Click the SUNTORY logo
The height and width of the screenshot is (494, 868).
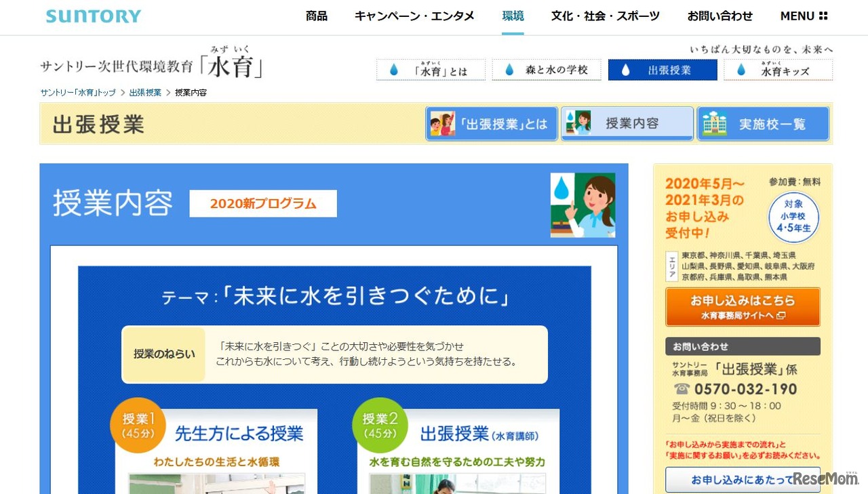coord(93,16)
